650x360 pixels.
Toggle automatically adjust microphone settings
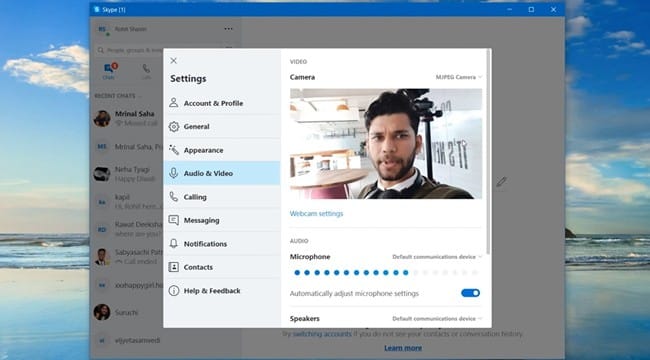[471, 293]
